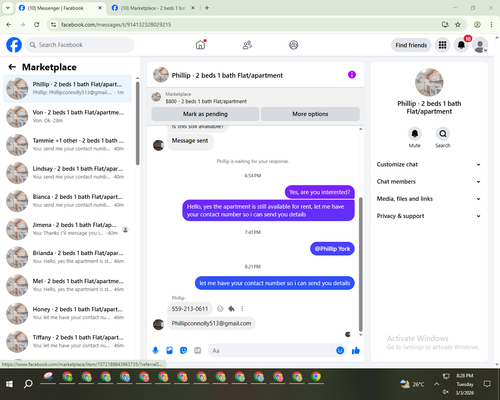Reply to the 559-213-0611 message
This screenshot has height=400, width=500.
[231, 309]
